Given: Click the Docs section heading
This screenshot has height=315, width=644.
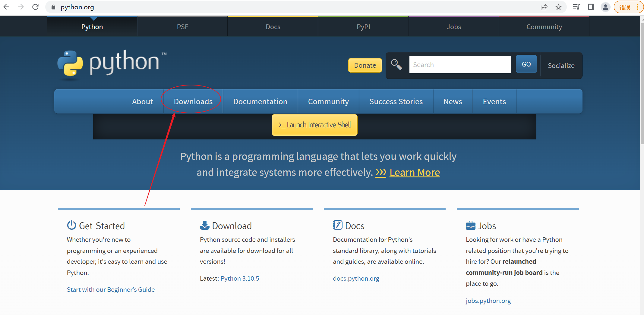Looking at the screenshot, I should [x=355, y=226].
